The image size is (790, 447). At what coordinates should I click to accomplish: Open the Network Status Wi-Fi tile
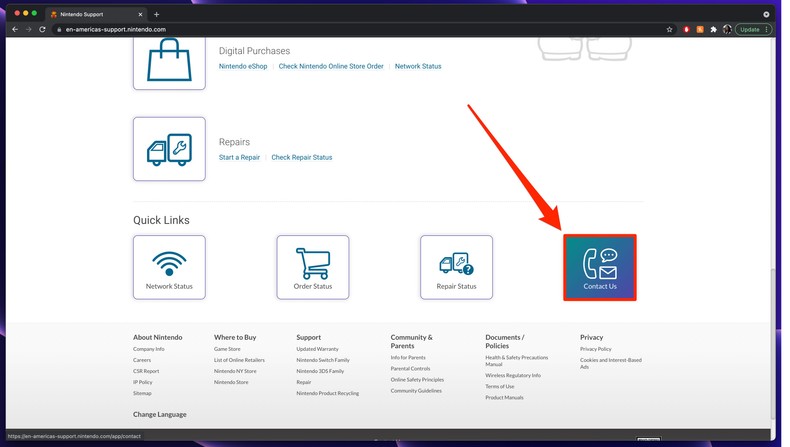pyautogui.click(x=169, y=267)
